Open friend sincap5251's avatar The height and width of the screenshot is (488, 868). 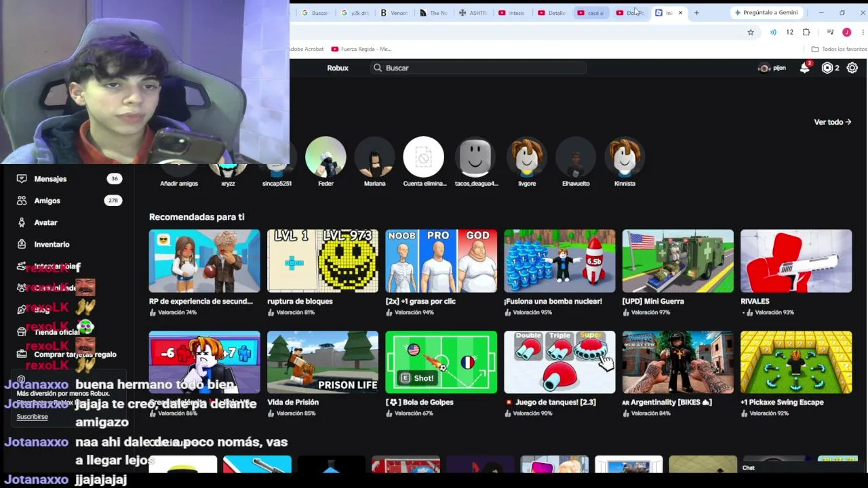pyautogui.click(x=277, y=157)
